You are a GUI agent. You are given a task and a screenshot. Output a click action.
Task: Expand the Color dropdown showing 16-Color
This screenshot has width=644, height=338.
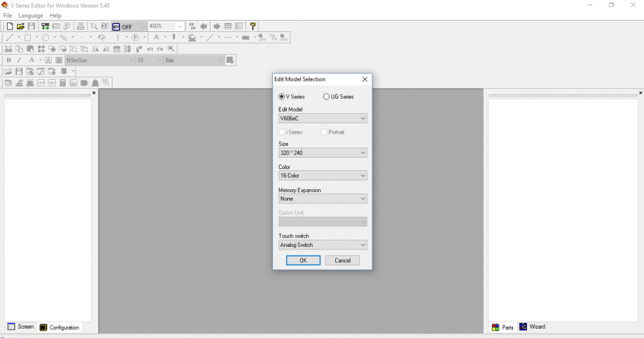323,176
